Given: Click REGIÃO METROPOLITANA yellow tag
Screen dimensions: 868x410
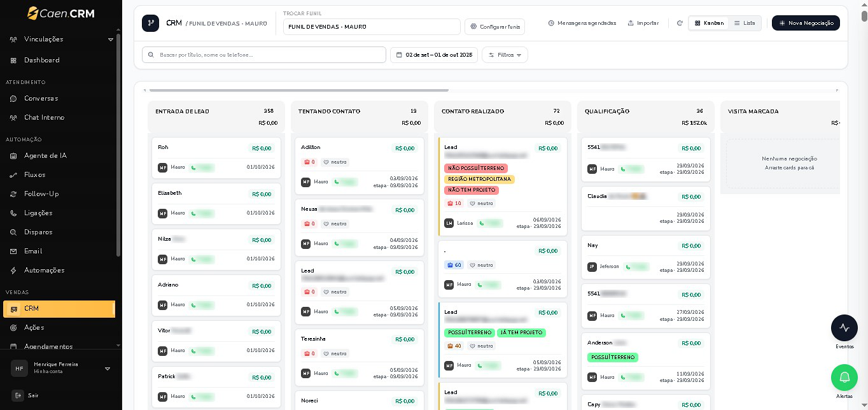Looking at the screenshot, I should [x=479, y=180].
